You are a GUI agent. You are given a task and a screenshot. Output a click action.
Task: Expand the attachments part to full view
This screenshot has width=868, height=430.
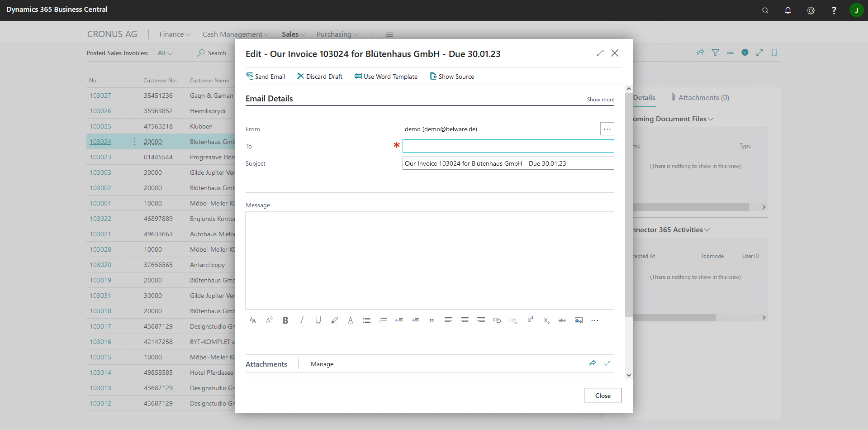(607, 363)
